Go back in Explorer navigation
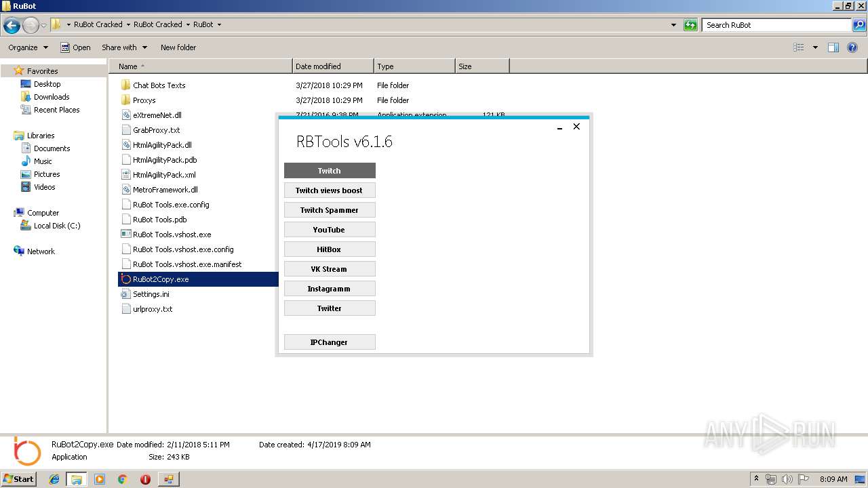This screenshot has width=868, height=488. [12, 26]
